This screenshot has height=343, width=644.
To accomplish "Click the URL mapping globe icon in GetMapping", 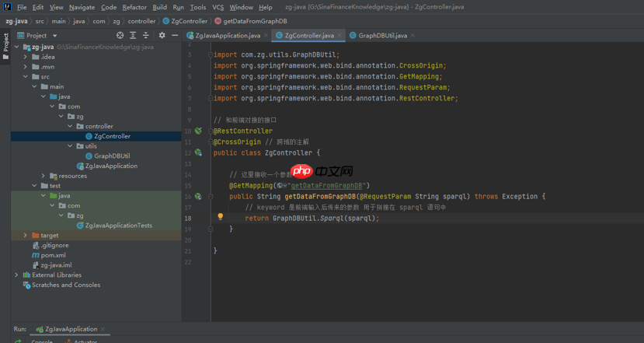I will (x=280, y=186).
